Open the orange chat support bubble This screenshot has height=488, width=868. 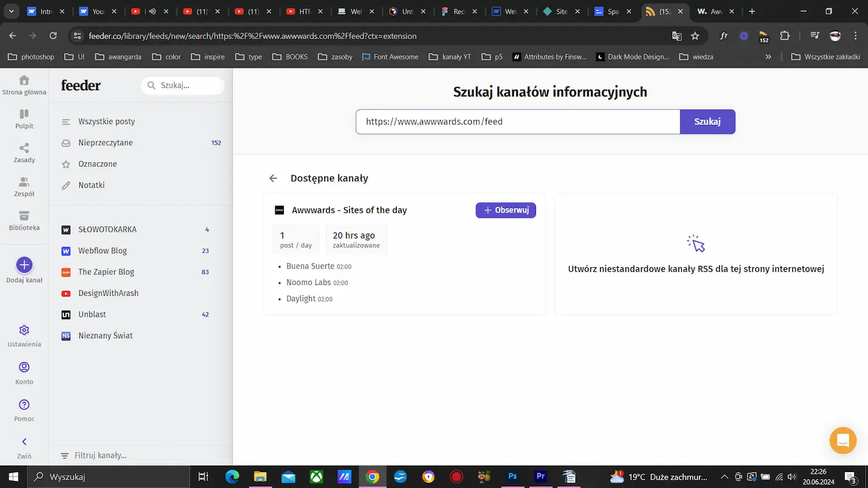click(x=842, y=440)
